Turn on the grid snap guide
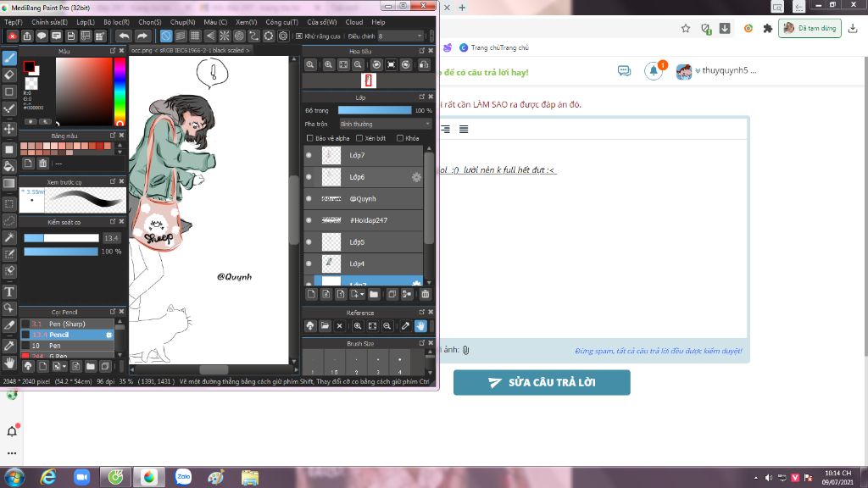 195,36
